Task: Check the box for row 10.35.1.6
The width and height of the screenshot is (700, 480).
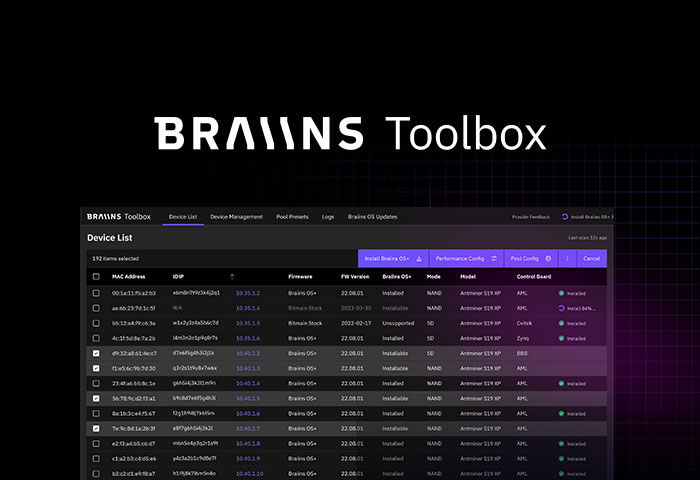Action: click(96, 338)
